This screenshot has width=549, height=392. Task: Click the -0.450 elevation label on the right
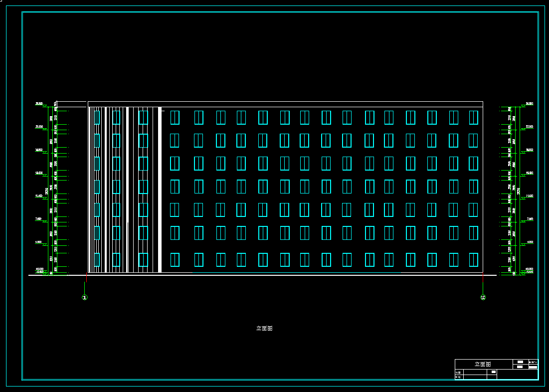tap(530, 272)
